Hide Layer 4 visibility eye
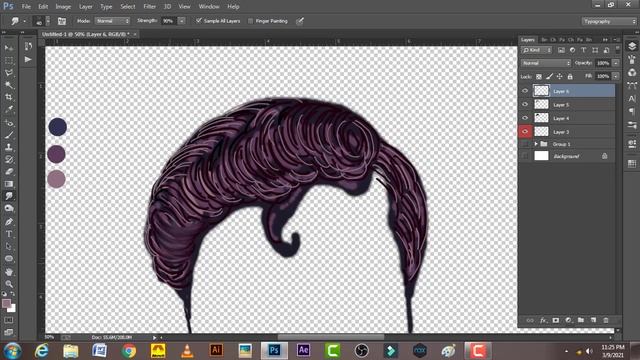Image resolution: width=640 pixels, height=360 pixels. (525, 118)
